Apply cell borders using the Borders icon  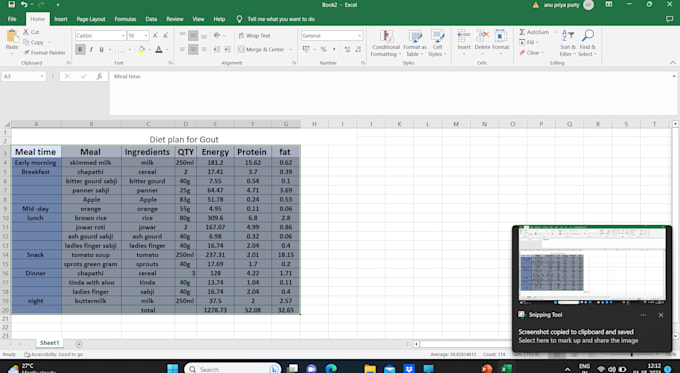pyautogui.click(x=121, y=49)
